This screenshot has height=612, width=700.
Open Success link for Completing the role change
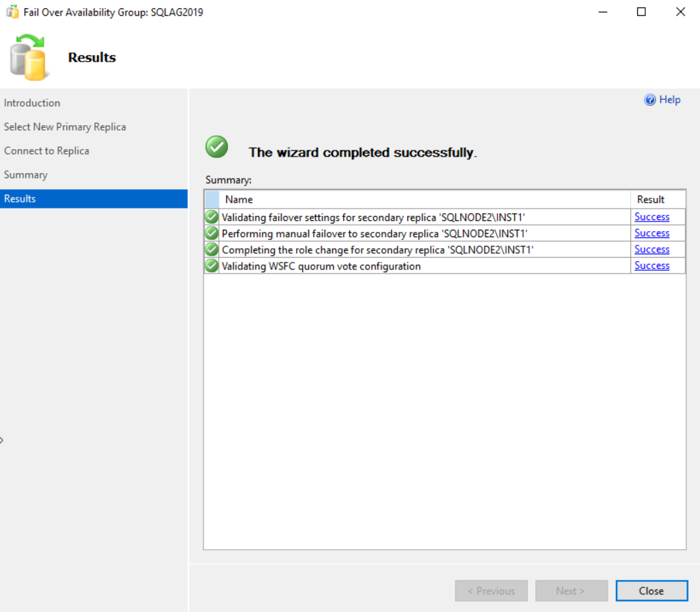[x=651, y=250]
